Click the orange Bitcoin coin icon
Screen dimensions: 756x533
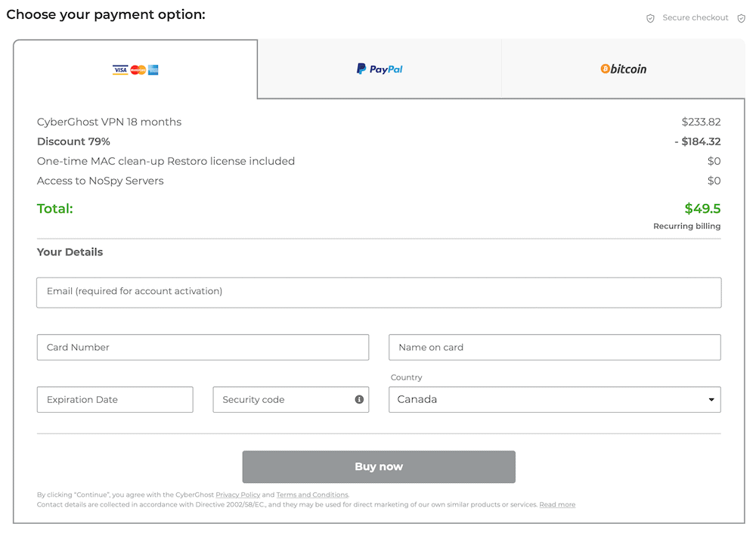tap(605, 69)
